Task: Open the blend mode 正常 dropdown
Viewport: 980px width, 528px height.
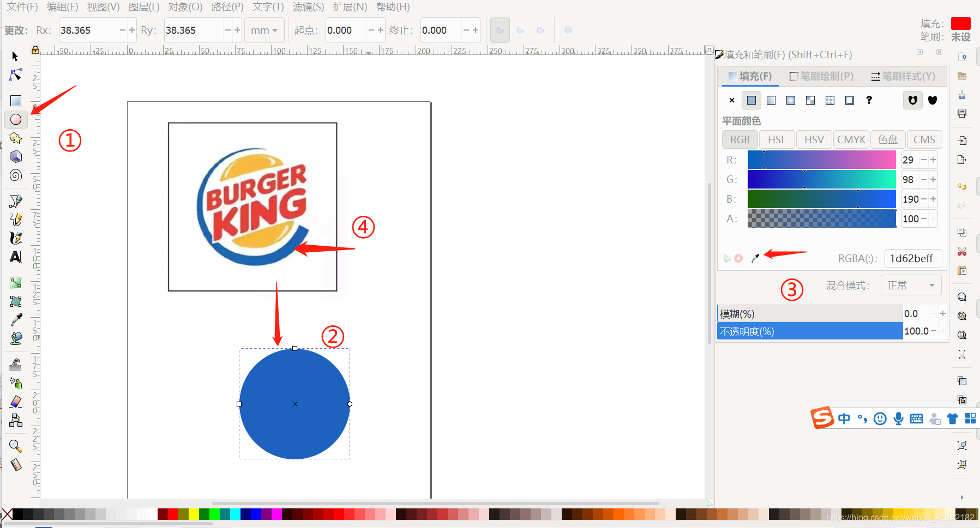Action: [x=911, y=286]
